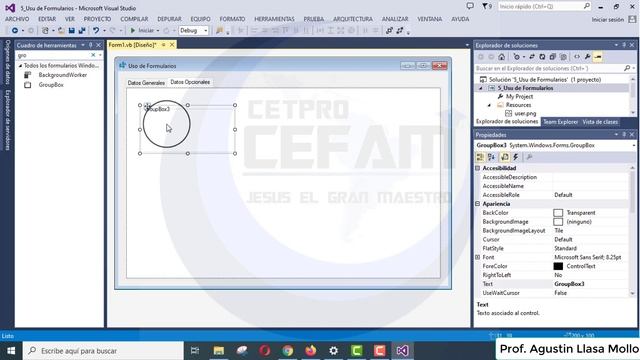The image size is (640, 360).
Task: Collapse the 5_Usu de Formularios project node
Action: point(481,88)
